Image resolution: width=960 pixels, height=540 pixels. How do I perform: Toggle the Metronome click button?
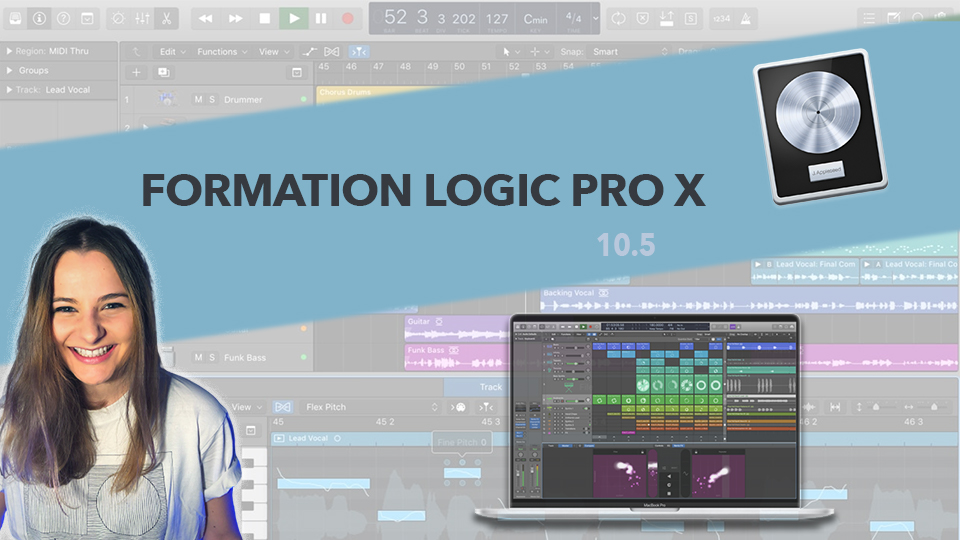746,18
